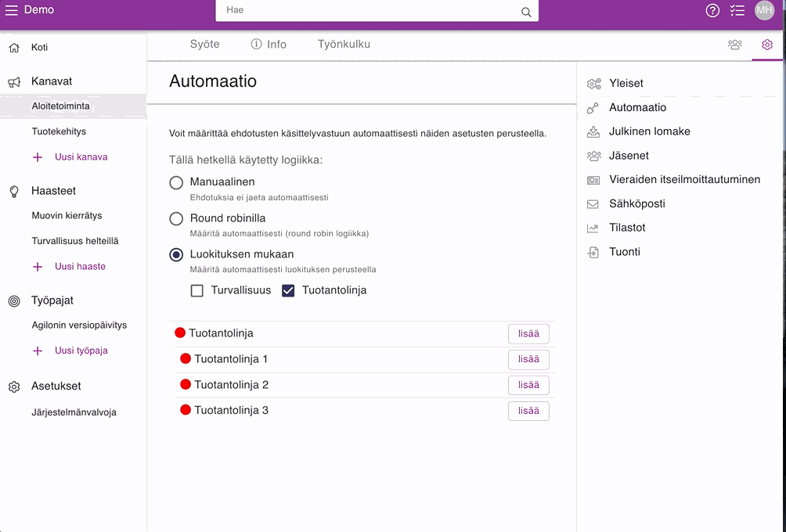Open Tuonti settings section
This screenshot has width=786, height=532.
(x=625, y=251)
